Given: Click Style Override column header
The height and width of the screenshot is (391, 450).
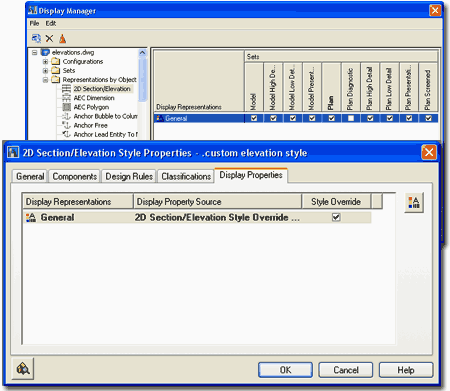Looking at the screenshot, I should [336, 202].
